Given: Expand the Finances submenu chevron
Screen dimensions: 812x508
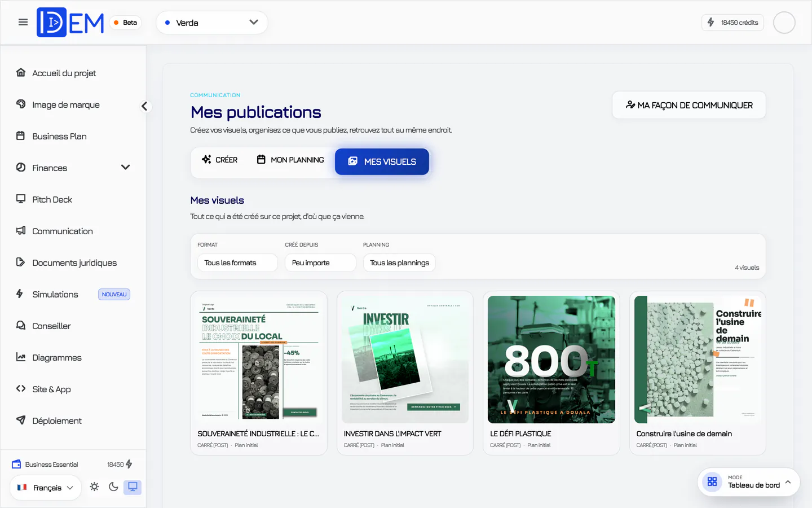Looking at the screenshot, I should point(126,167).
